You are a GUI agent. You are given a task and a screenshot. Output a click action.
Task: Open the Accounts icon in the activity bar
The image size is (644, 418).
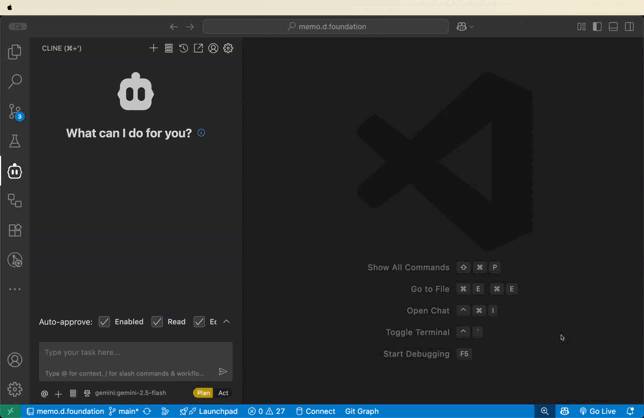(x=15, y=360)
